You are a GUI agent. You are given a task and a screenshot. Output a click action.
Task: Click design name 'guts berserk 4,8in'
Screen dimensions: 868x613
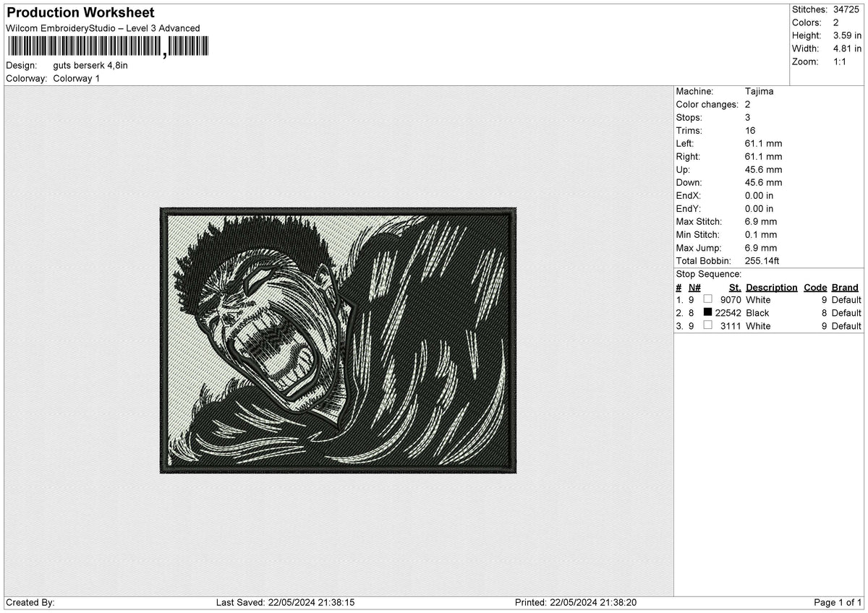pos(90,65)
